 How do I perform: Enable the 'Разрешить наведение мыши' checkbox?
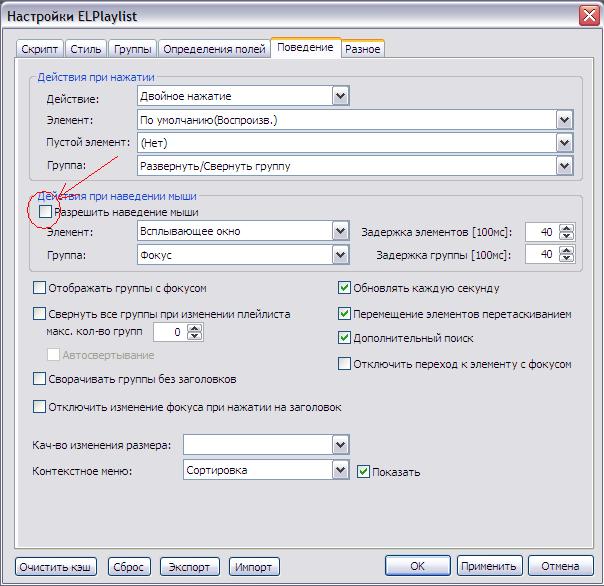coord(45,212)
